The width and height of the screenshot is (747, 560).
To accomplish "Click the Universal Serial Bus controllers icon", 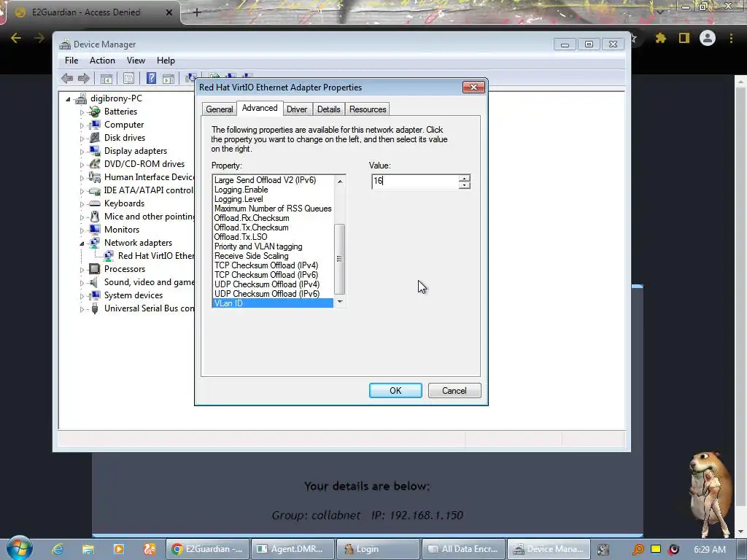I will pos(95,308).
